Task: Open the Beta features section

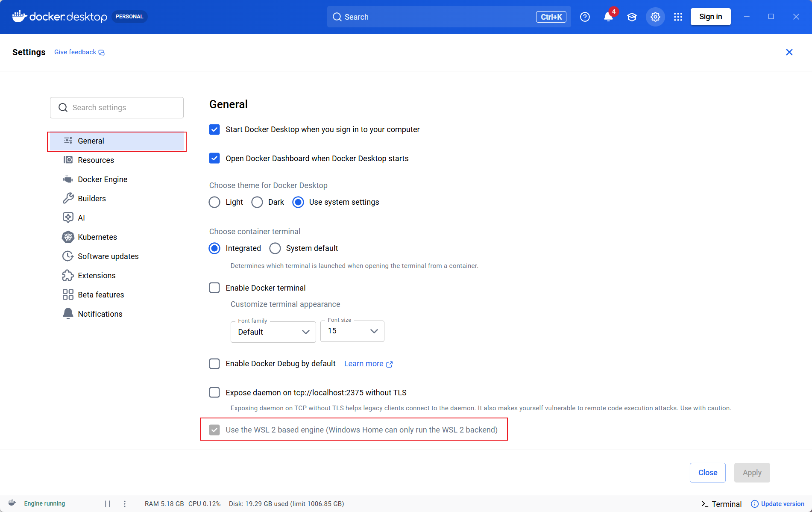Action: (117, 295)
